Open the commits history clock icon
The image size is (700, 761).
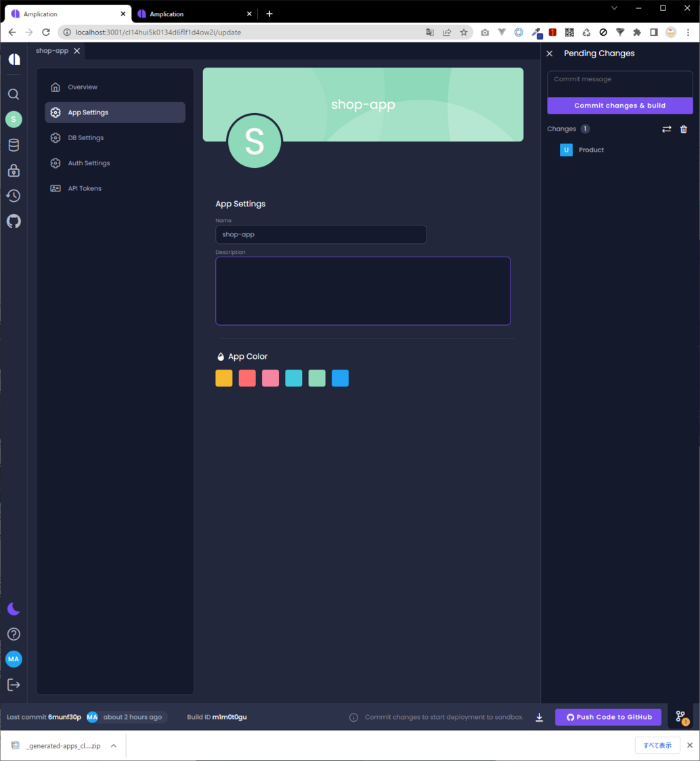point(14,196)
